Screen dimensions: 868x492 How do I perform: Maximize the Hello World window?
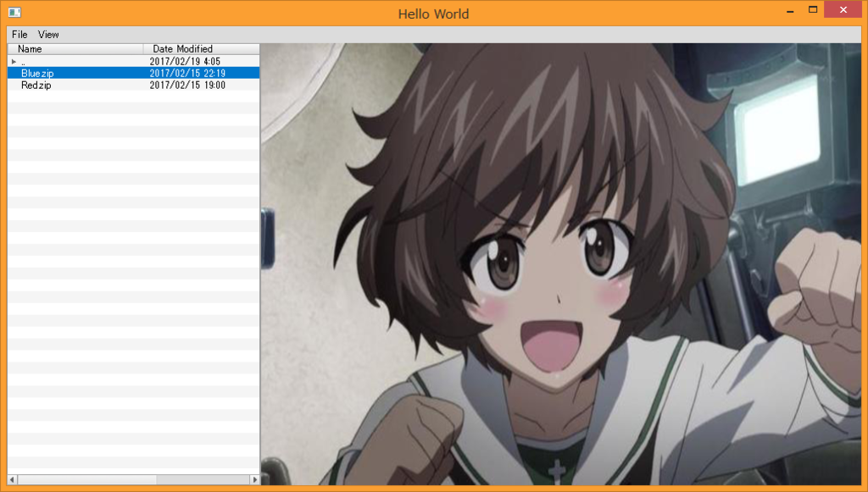(813, 9)
